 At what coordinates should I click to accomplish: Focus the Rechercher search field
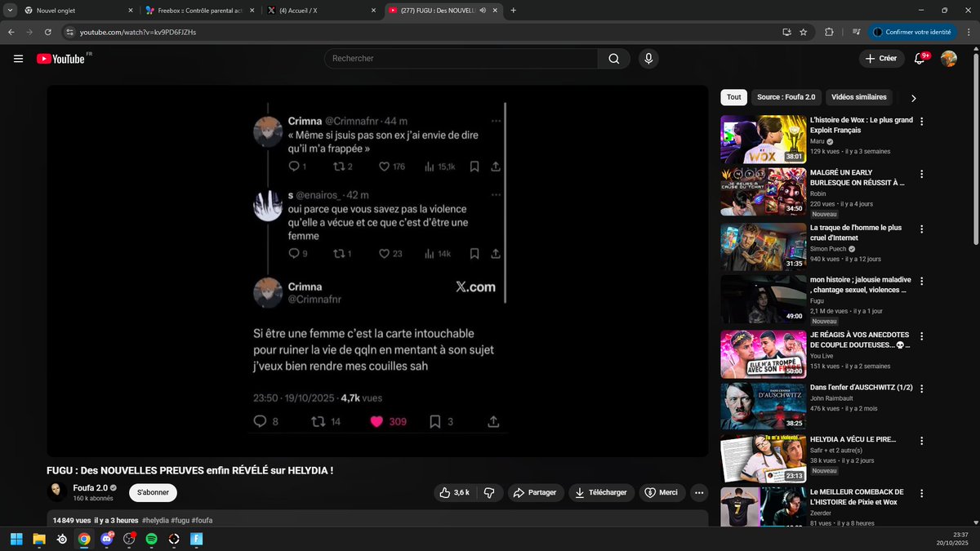461,59
